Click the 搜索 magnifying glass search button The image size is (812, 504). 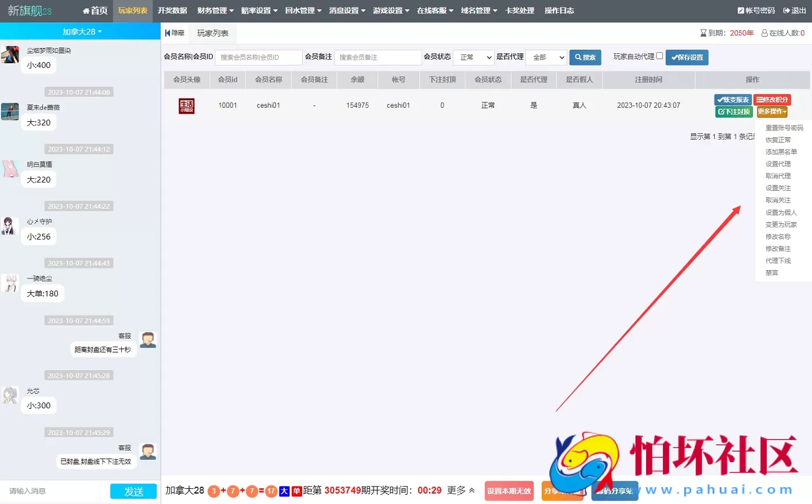pos(585,57)
